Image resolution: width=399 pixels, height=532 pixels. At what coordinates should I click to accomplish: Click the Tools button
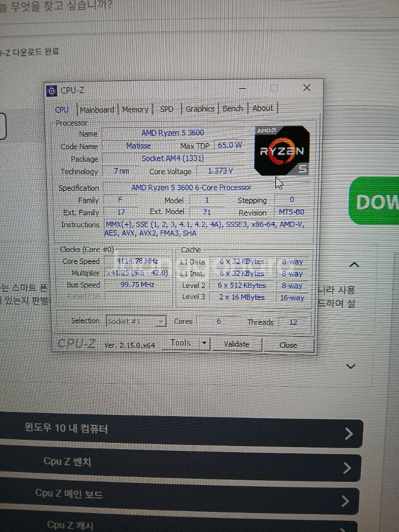tap(180, 343)
